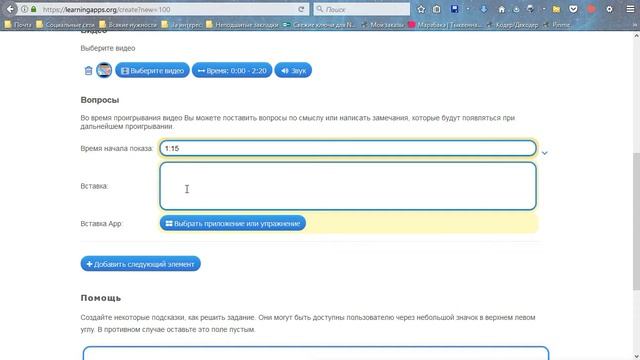The width and height of the screenshot is (640, 360).
Task: Open the 'Марабака' bookmark
Action: (445, 25)
